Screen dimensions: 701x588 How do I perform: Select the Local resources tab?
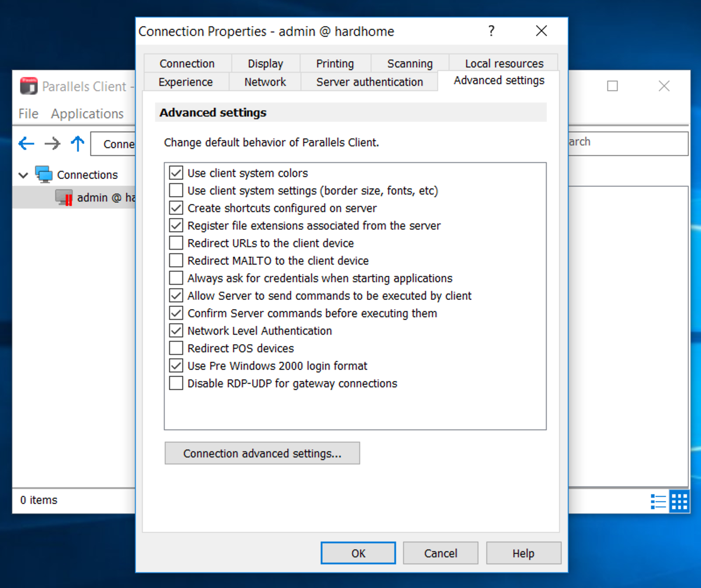pyautogui.click(x=504, y=64)
